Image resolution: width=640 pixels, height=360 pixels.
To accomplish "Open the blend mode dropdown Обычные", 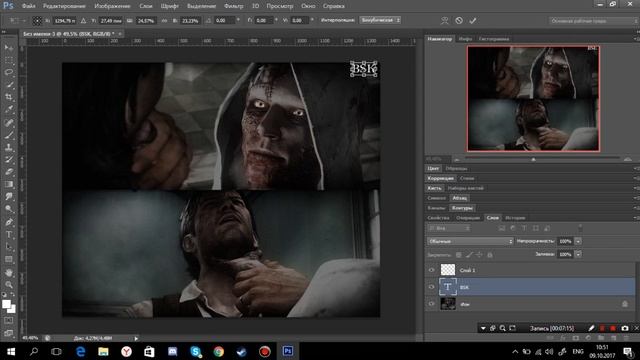I will pos(470,241).
